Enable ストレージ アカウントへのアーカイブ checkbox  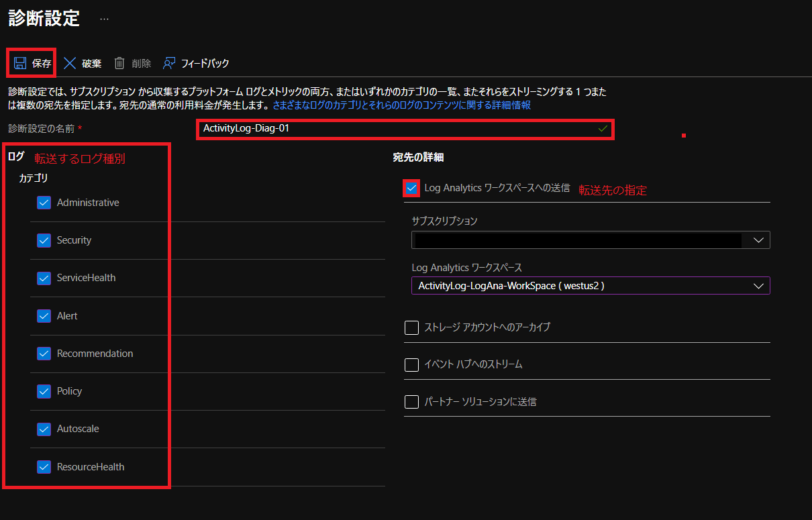(x=411, y=327)
